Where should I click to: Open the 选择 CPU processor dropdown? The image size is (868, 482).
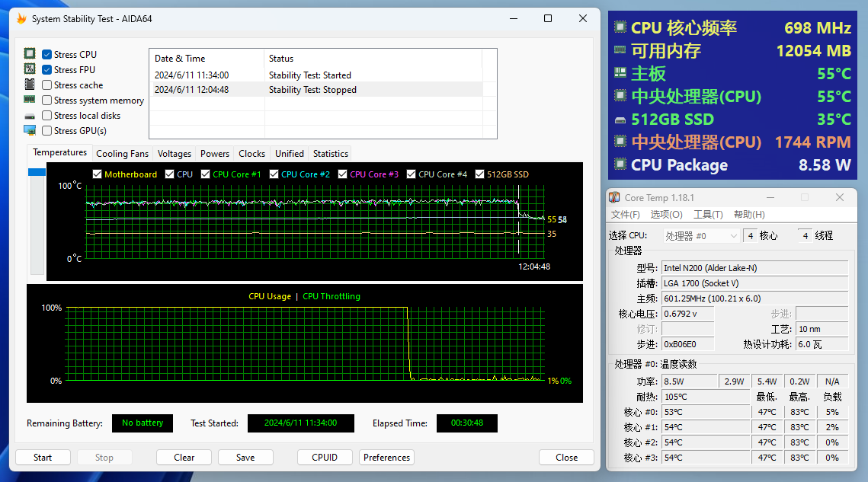pos(701,236)
